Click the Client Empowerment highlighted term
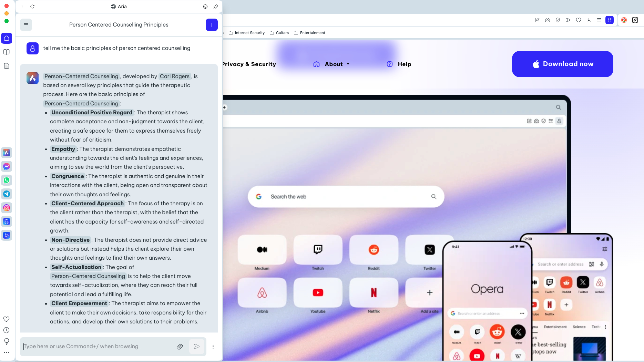This screenshot has width=644, height=362. 79,303
